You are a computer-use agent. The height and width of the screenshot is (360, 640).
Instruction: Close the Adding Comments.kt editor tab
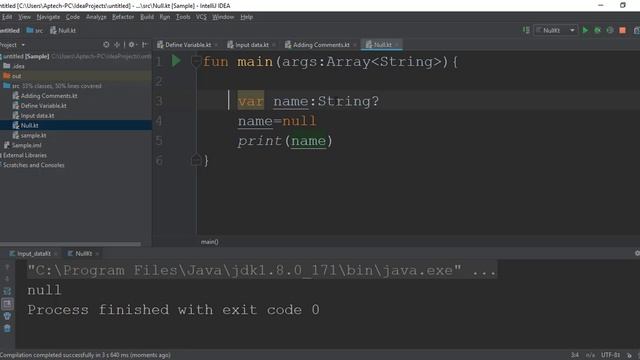pyautogui.click(x=355, y=45)
